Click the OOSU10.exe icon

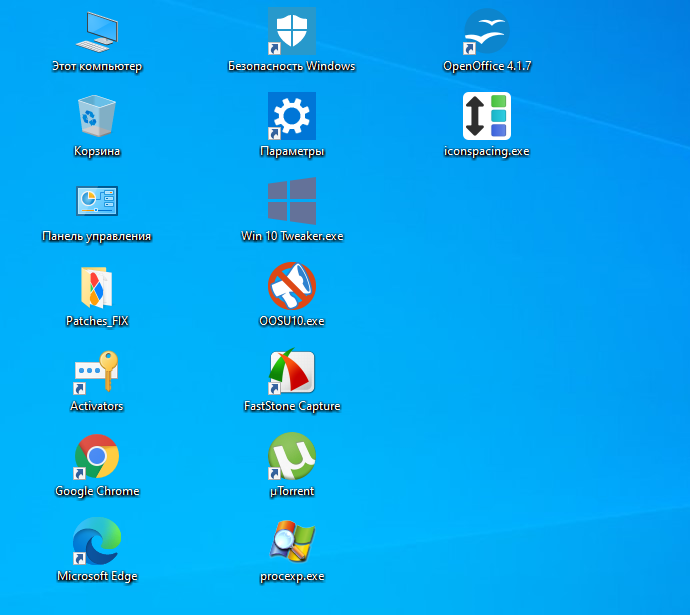tap(292, 286)
